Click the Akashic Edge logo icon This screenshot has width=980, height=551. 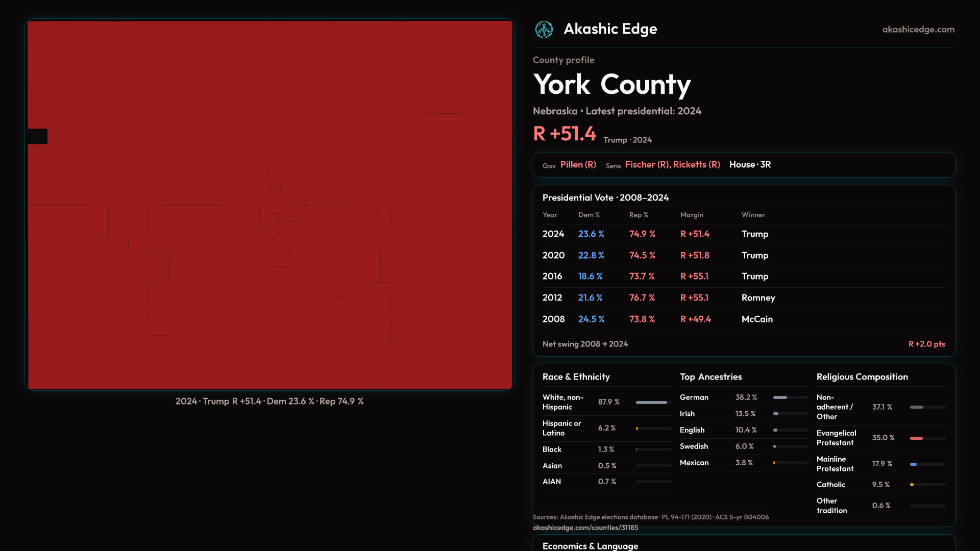(544, 30)
